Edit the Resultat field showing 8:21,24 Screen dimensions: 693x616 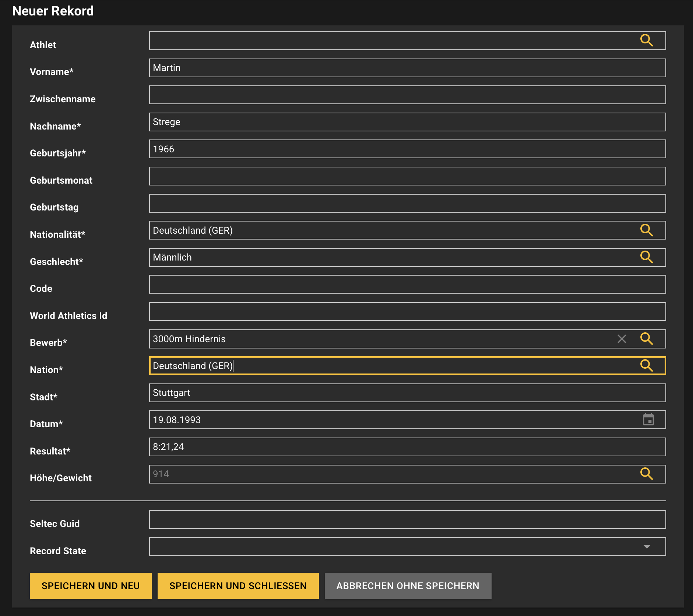pos(407,447)
